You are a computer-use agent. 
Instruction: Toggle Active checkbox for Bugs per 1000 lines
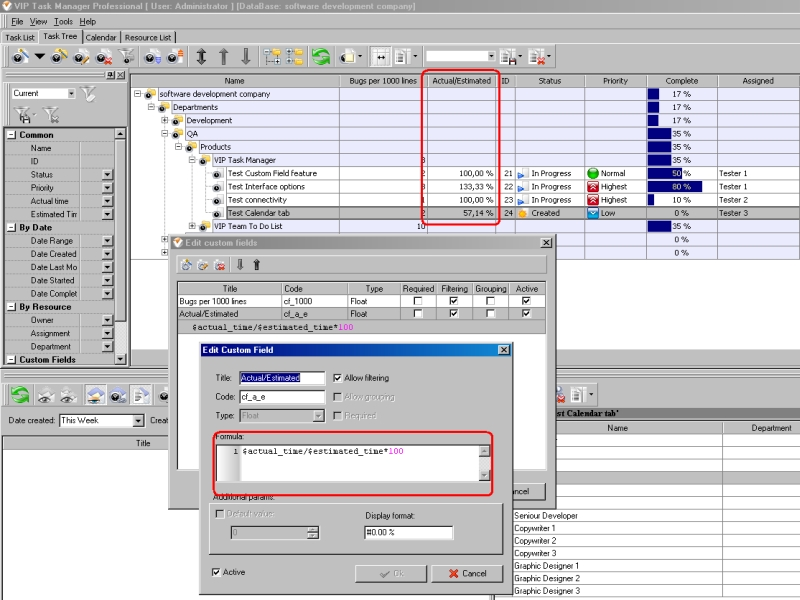(526, 301)
